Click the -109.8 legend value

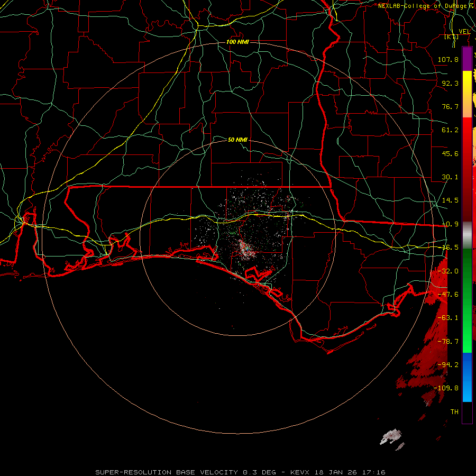click(x=446, y=388)
